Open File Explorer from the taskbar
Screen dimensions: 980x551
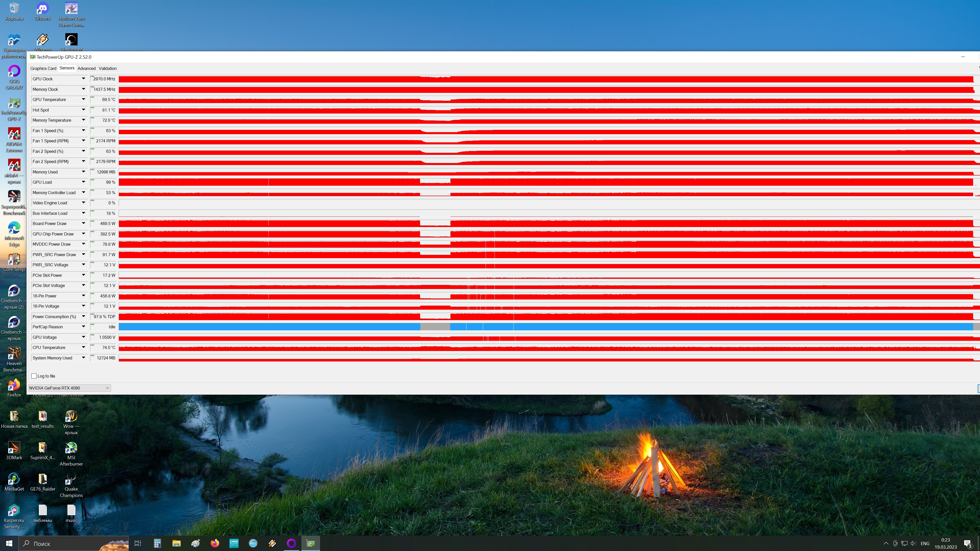(x=176, y=543)
